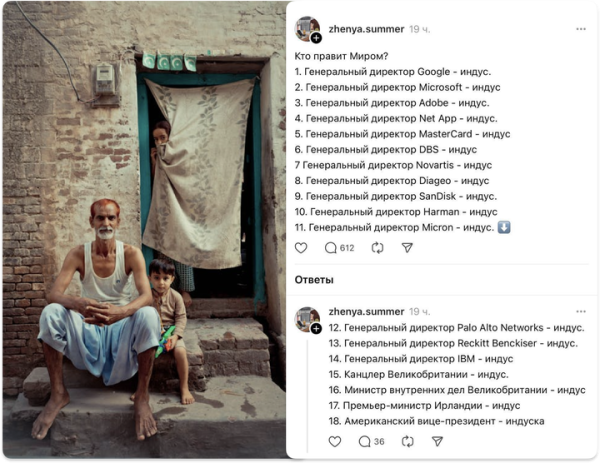Click the Ответы section heading
Image resolution: width=600 pixels, height=463 pixels.
(314, 280)
